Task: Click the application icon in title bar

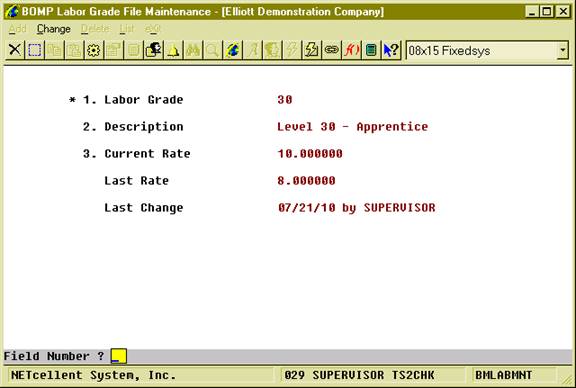Action: (12, 11)
